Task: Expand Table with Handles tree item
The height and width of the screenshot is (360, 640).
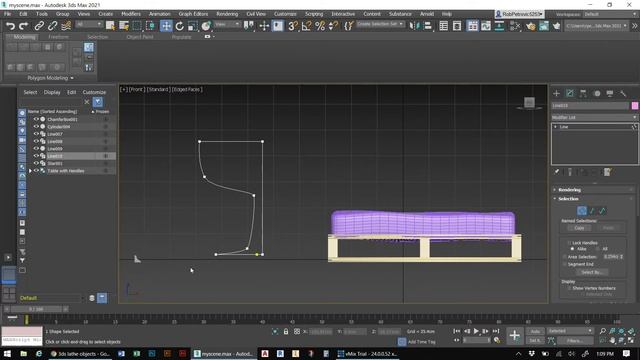Action: pos(30,171)
